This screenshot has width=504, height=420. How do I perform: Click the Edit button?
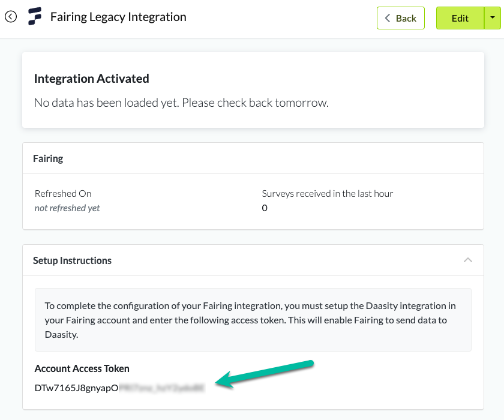[460, 18]
